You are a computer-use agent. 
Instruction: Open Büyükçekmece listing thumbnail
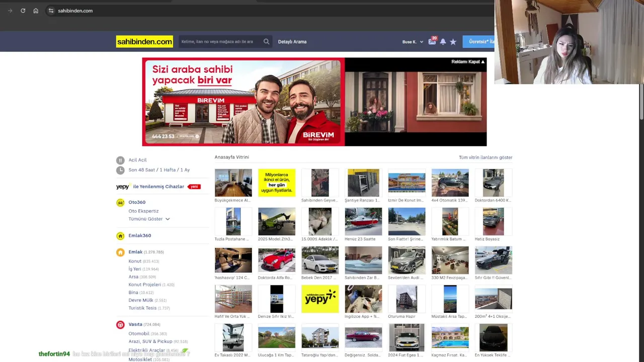(233, 183)
